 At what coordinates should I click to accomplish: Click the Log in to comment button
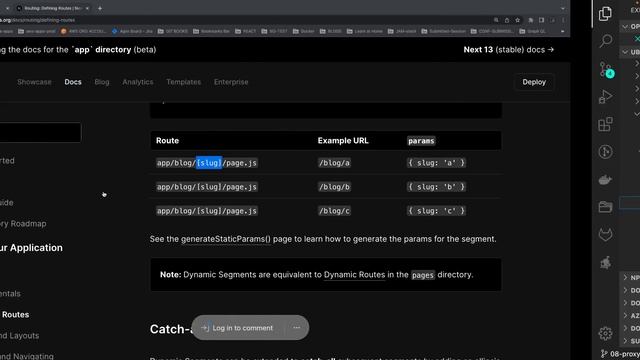[238, 328]
